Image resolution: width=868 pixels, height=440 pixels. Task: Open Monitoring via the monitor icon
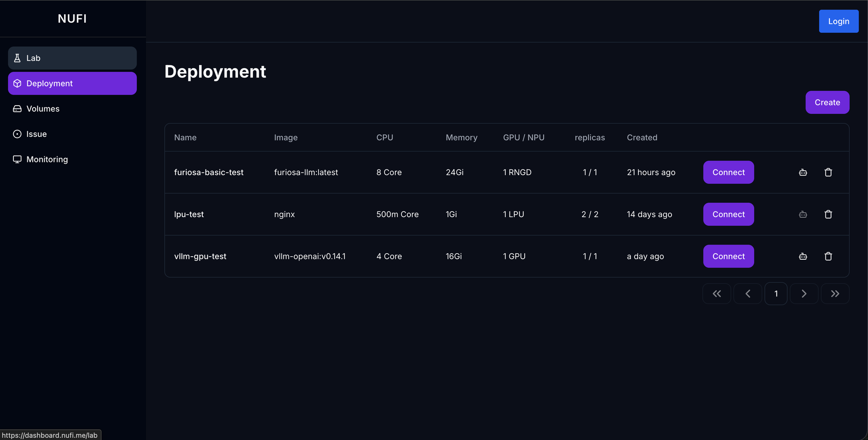point(17,159)
